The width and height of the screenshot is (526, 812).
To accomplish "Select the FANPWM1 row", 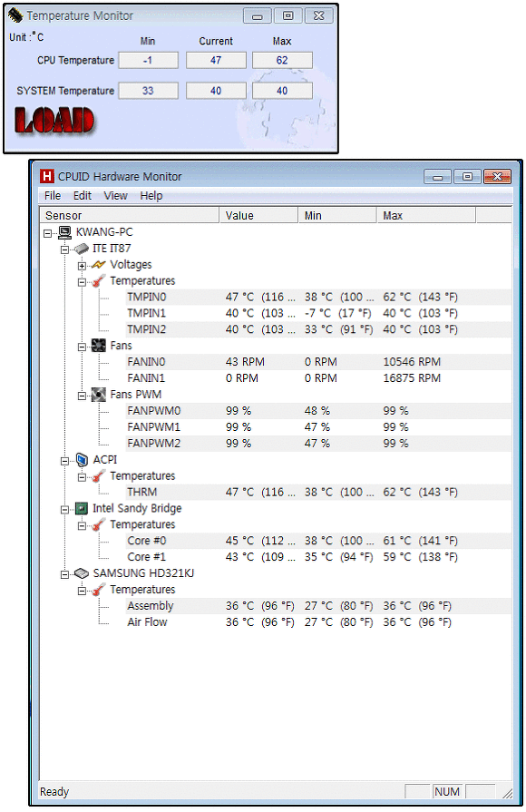I will (318, 427).
